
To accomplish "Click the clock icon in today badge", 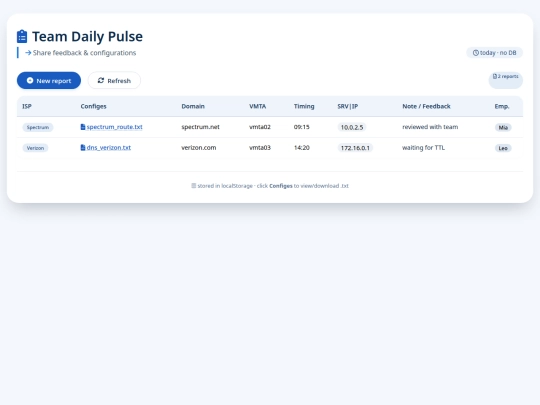I will (476, 53).
